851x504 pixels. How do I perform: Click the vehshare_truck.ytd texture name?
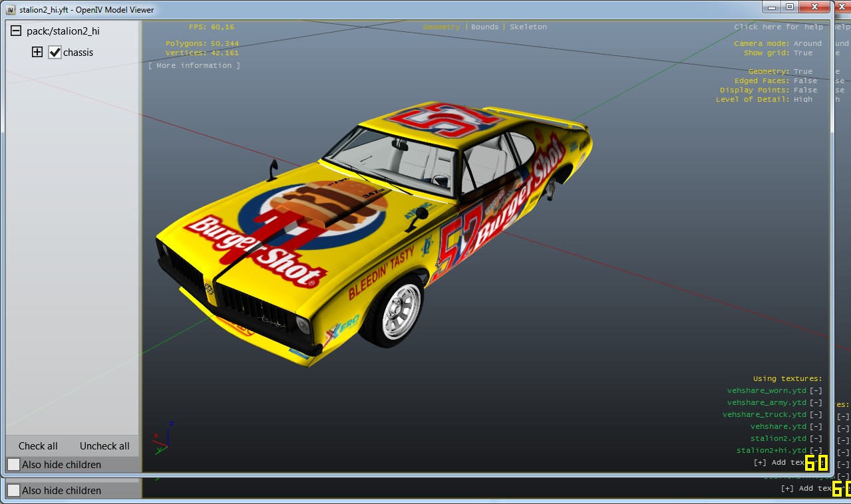[x=765, y=414]
